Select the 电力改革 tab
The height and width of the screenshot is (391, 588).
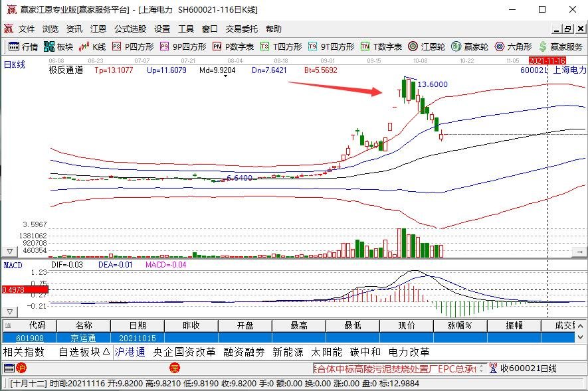point(409,352)
